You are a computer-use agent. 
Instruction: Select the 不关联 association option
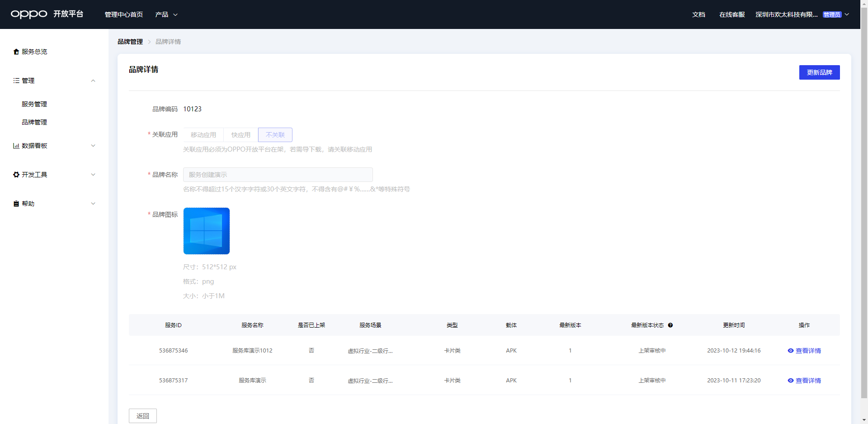coord(275,135)
